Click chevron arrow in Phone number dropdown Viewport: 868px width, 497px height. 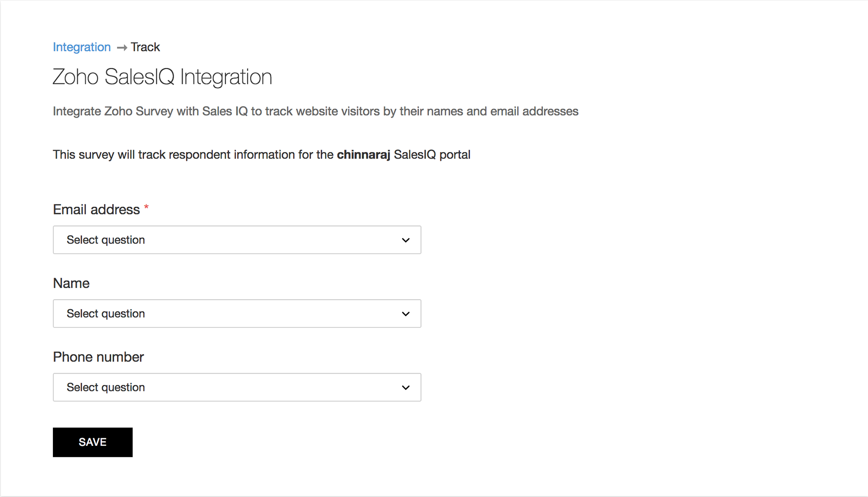(406, 388)
